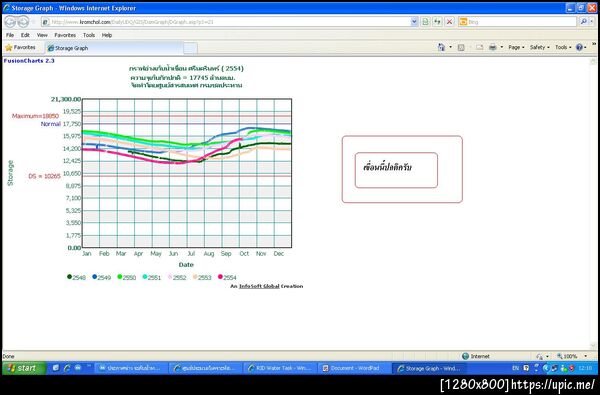Image resolution: width=600 pixels, height=395 pixels.
Task: Open the address bar history dropdown
Action: [414, 22]
